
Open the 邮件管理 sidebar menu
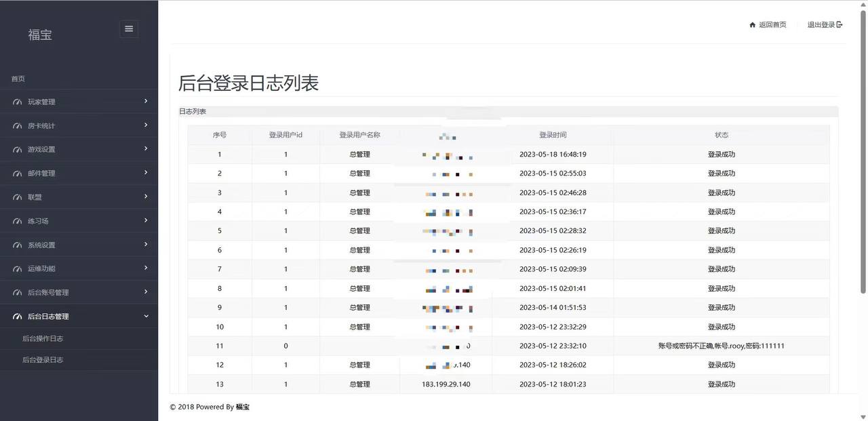point(79,173)
